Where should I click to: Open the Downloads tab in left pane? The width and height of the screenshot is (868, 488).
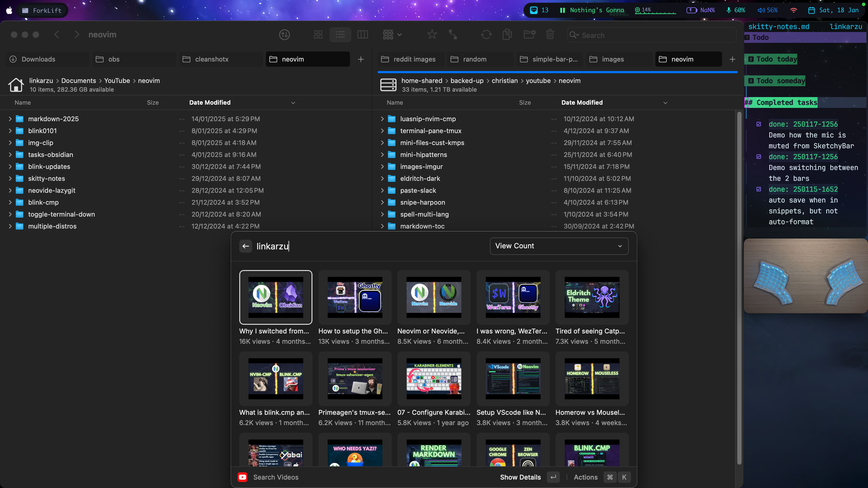tap(48, 59)
